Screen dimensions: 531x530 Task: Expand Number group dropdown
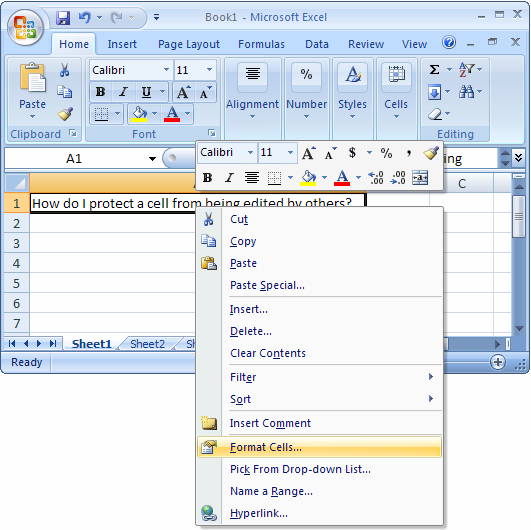(306, 117)
